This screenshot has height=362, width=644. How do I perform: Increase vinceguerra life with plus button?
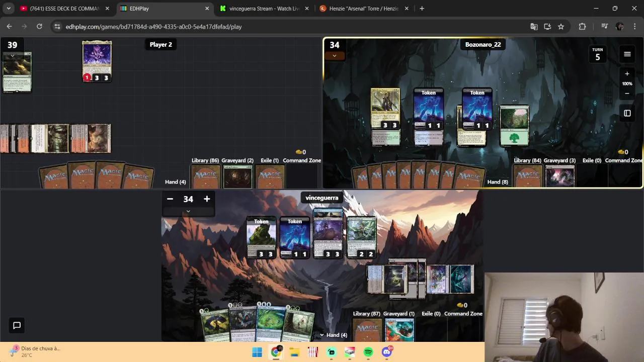point(207,199)
